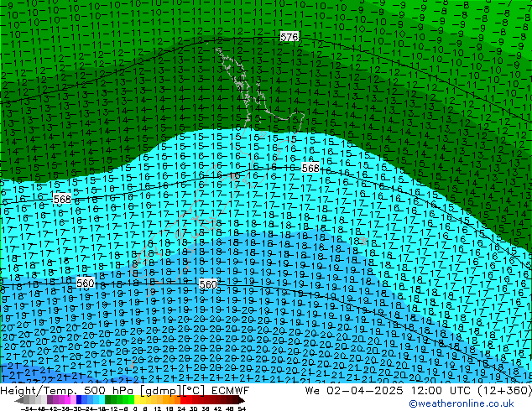Viewport: 532px width, 411px height.
Task: Click the 54 value at legend's right end
Action: point(242,409)
